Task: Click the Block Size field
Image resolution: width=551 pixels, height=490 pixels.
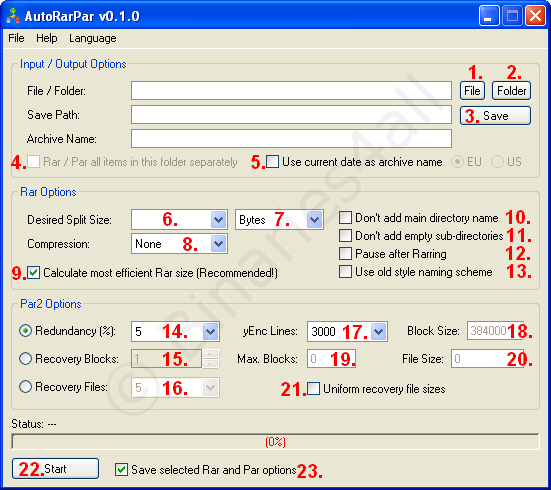Action: click(x=495, y=330)
